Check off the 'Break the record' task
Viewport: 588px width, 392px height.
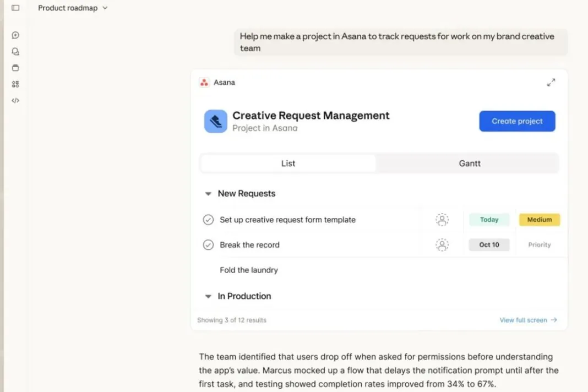tap(208, 245)
